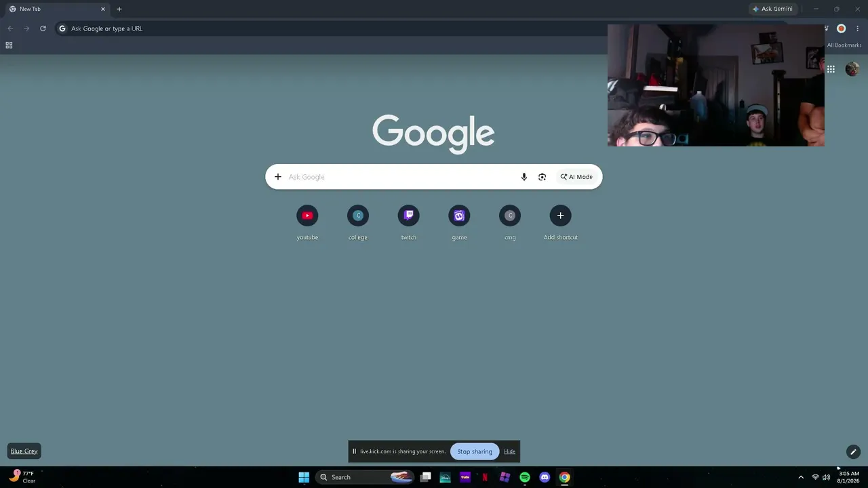This screenshot has width=868, height=488.
Task: Open the weather widget showing 77°F
Action: pos(22,477)
